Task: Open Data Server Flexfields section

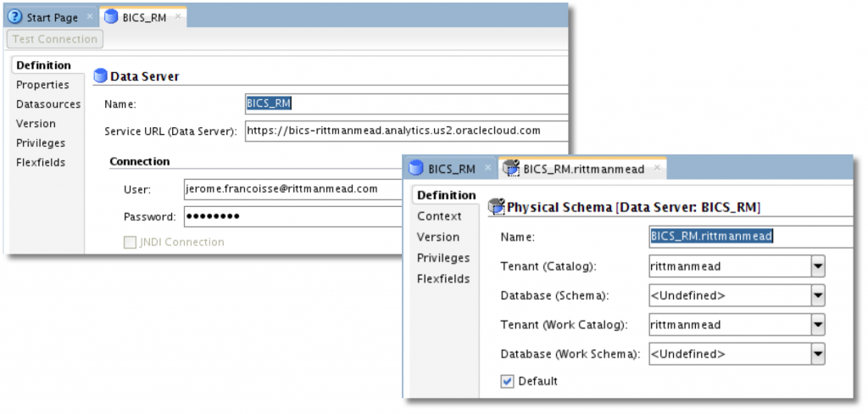Action: [41, 162]
